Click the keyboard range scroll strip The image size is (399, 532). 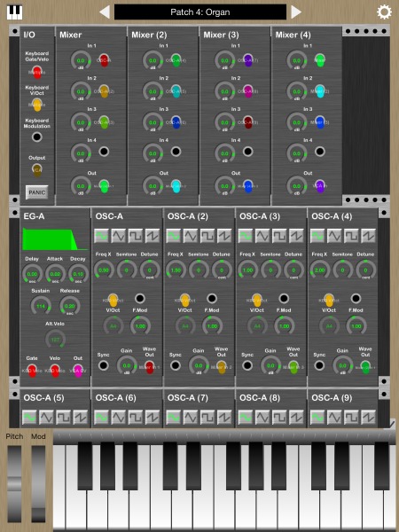(x=226, y=437)
